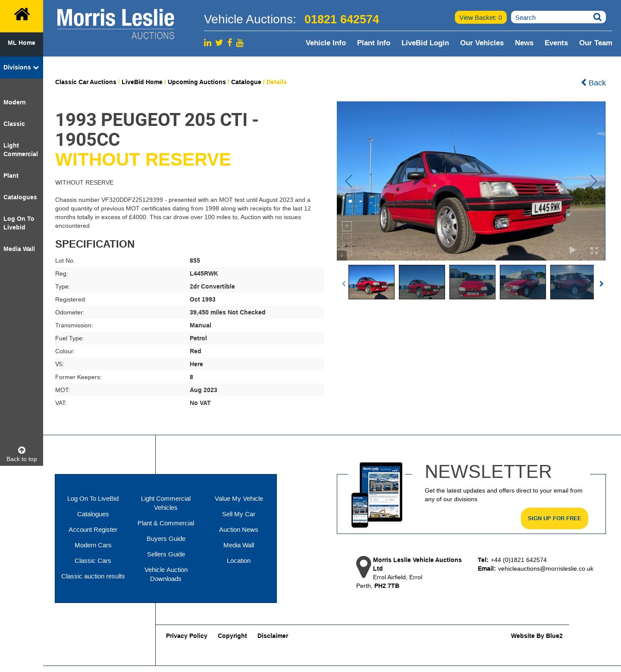The height and width of the screenshot is (672, 621).
Task: Select Modern in the sidebar
Action: point(15,102)
